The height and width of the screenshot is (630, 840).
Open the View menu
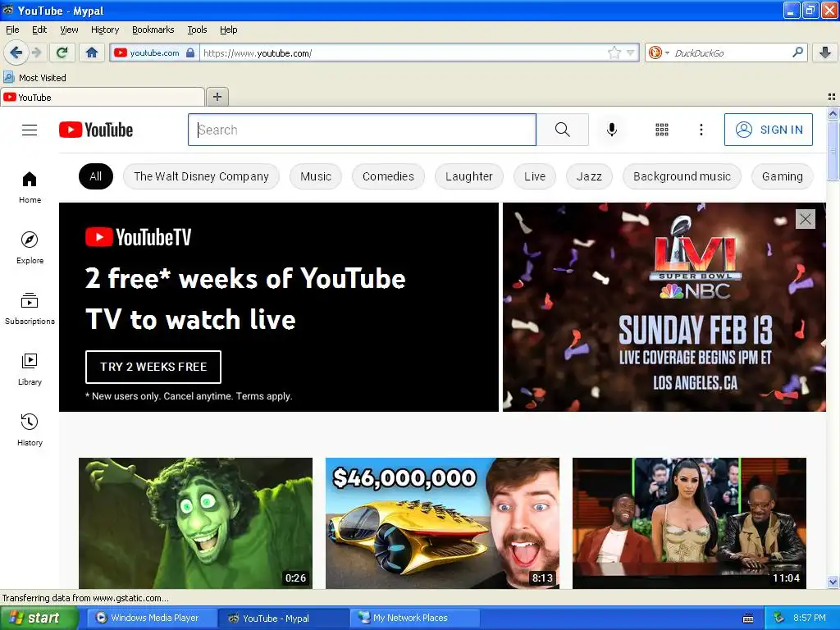click(x=69, y=30)
